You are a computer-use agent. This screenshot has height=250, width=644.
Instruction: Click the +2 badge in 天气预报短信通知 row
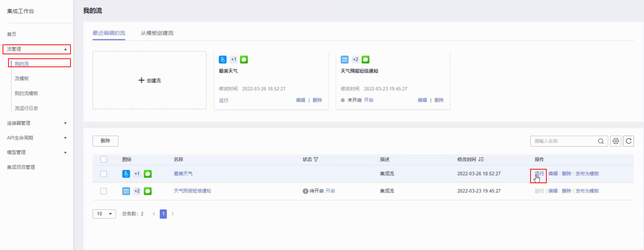click(x=137, y=191)
